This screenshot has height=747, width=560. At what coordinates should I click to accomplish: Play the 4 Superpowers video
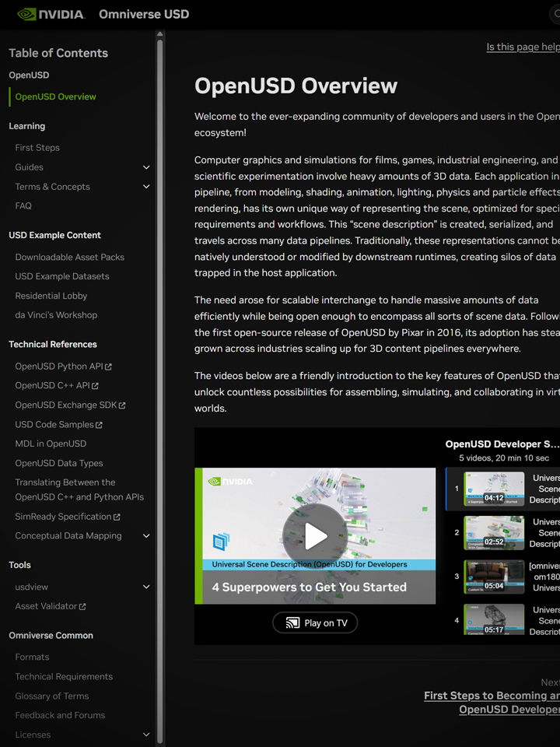click(314, 536)
